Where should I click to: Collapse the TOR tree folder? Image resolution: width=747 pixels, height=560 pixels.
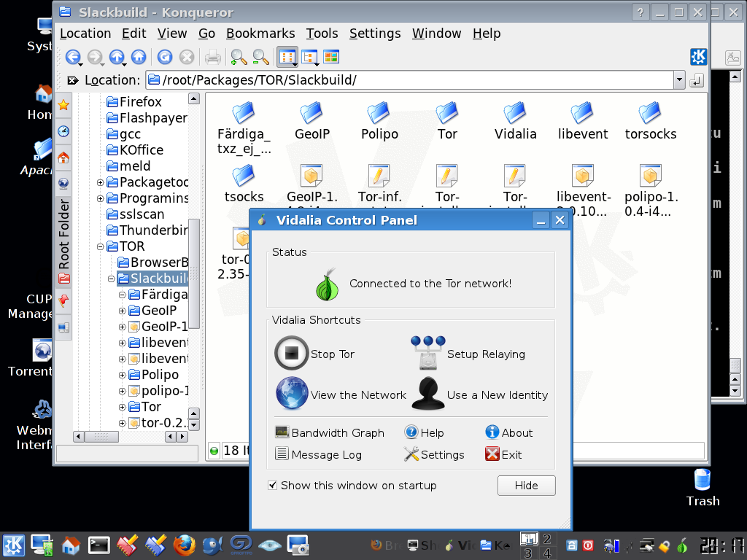click(x=101, y=246)
